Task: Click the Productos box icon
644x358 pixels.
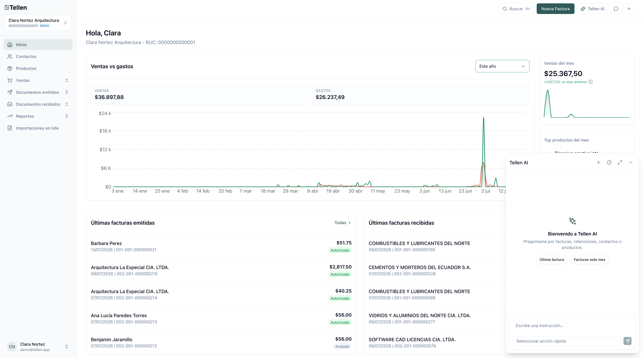Action: tap(10, 68)
